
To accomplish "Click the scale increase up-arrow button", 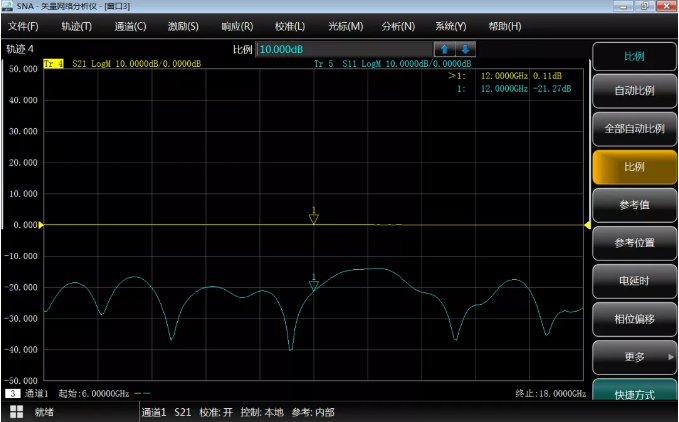I will tap(445, 49).
